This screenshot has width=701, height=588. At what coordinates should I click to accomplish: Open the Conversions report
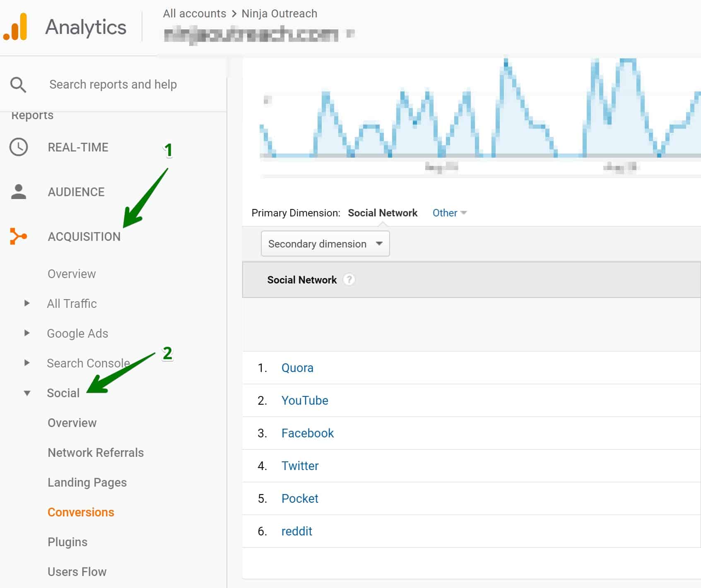(x=81, y=512)
